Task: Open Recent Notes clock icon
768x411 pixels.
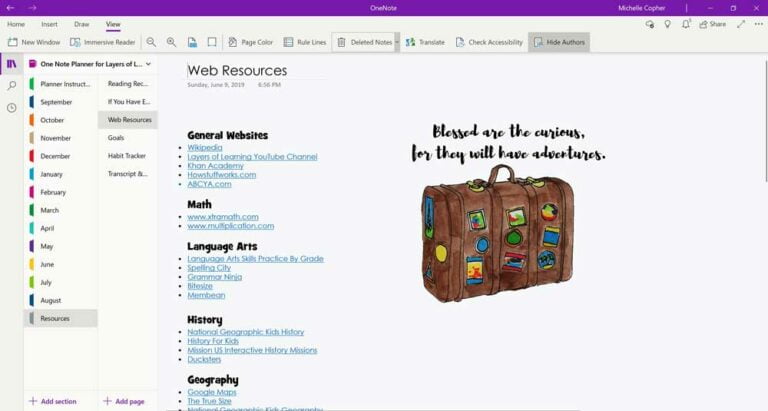Action: click(x=12, y=108)
